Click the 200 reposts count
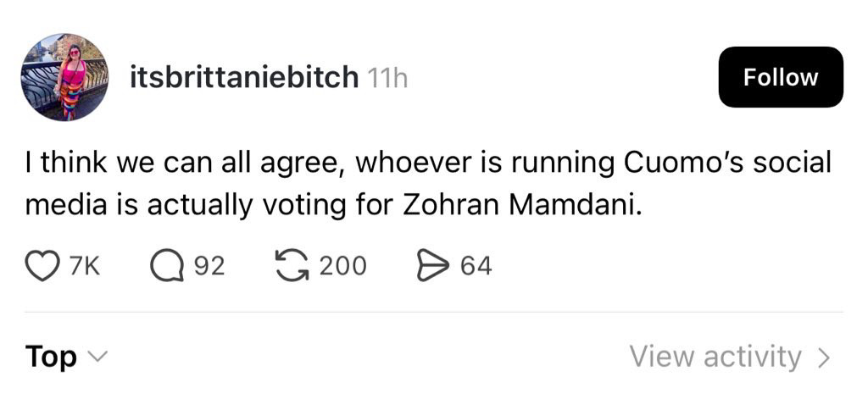Screen dimensions: 868x399 click(x=343, y=266)
